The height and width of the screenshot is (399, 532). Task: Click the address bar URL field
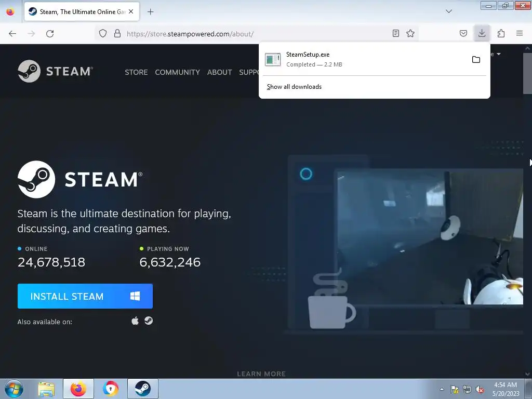pos(258,34)
